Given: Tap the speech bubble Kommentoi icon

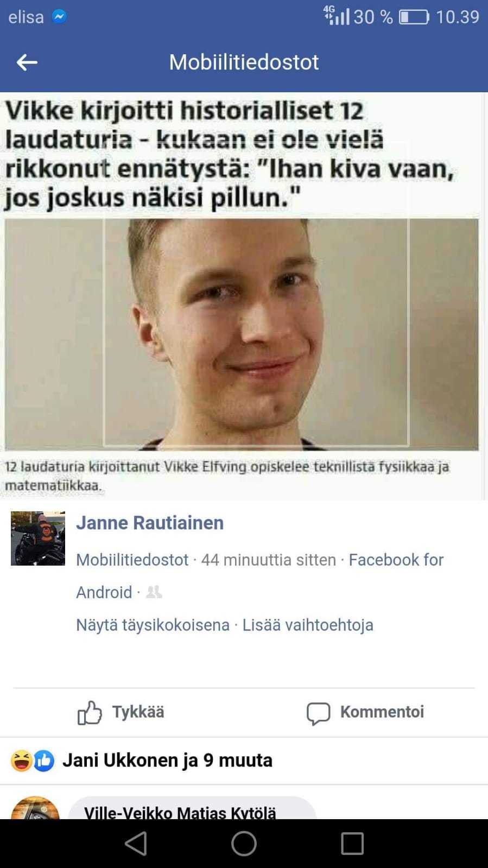Looking at the screenshot, I should click(318, 713).
